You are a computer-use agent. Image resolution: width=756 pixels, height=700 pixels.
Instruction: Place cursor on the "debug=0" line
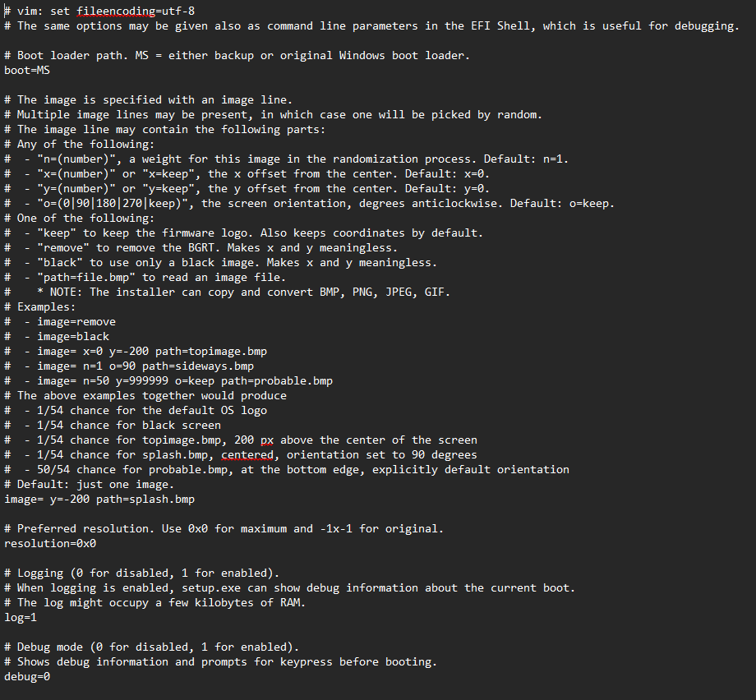(x=27, y=676)
